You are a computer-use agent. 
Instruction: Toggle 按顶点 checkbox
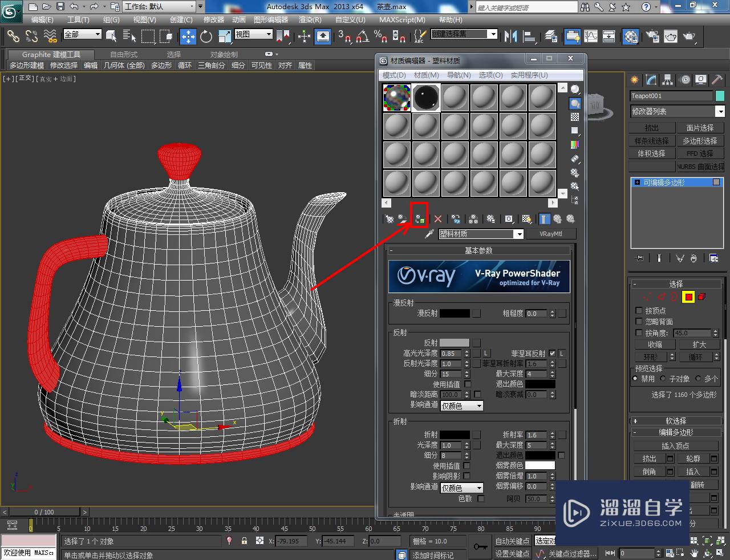[x=639, y=311]
